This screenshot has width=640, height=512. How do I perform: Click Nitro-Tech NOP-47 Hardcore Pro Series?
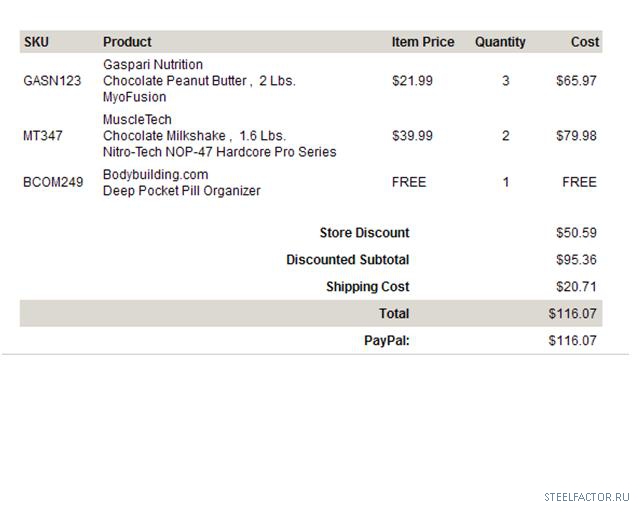point(219,153)
